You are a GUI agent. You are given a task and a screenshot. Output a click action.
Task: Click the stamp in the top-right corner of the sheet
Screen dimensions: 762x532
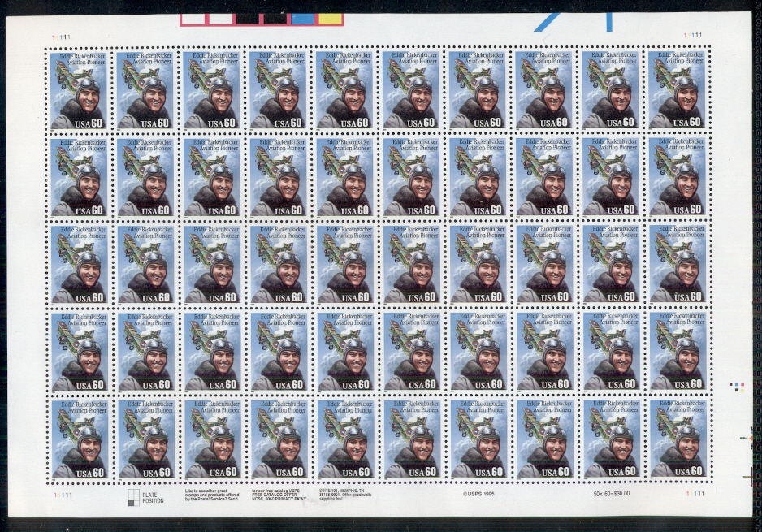tap(677, 89)
